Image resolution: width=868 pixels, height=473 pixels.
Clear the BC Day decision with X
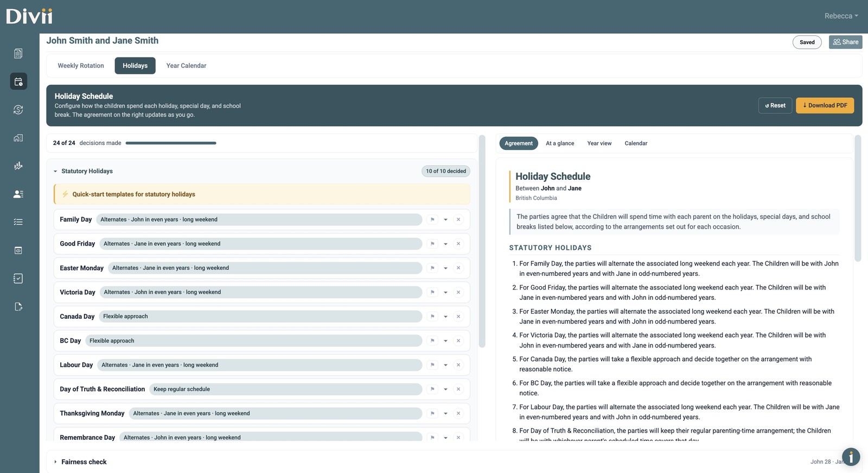pos(458,340)
